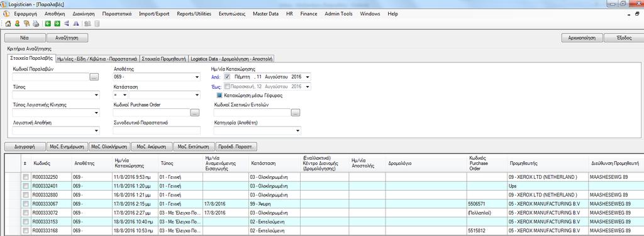Screen dimensions: 644x236
Task: Click the Home icon in the toolbar
Action: 8,23
